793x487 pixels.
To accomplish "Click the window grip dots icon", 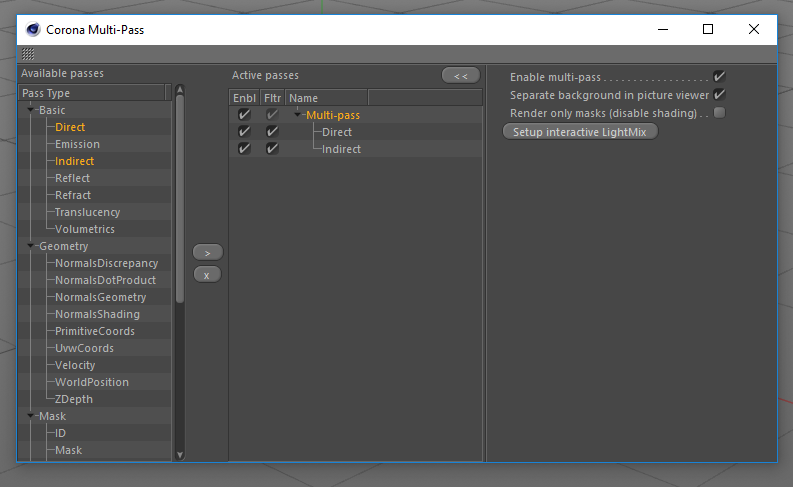I will click(28, 54).
